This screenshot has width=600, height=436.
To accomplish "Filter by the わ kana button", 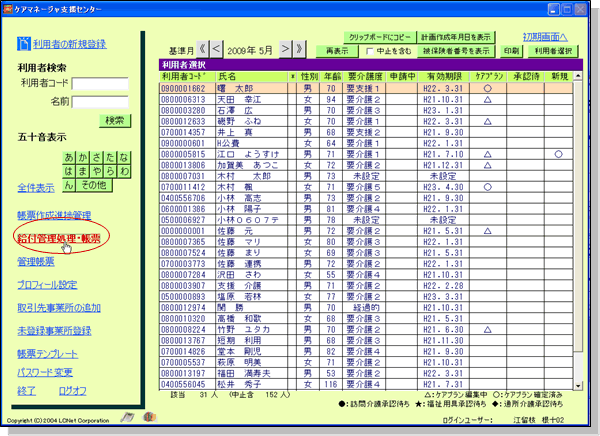I will (124, 171).
